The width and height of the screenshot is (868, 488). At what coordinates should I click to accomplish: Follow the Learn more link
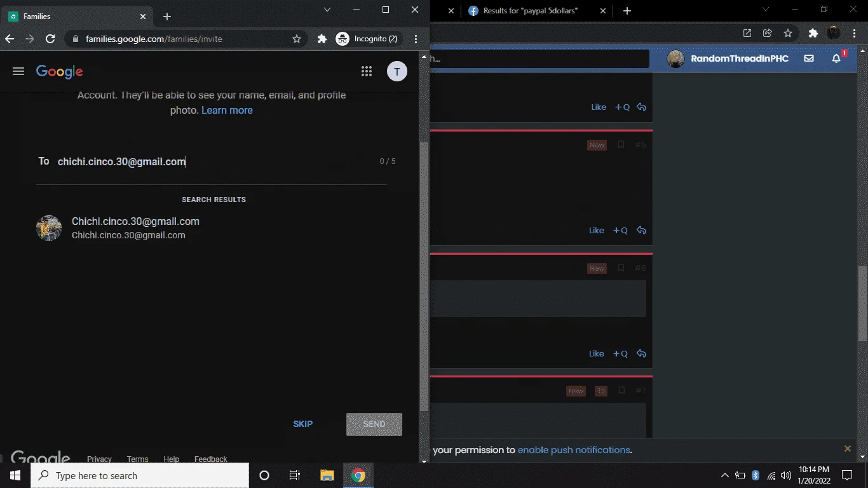point(227,110)
